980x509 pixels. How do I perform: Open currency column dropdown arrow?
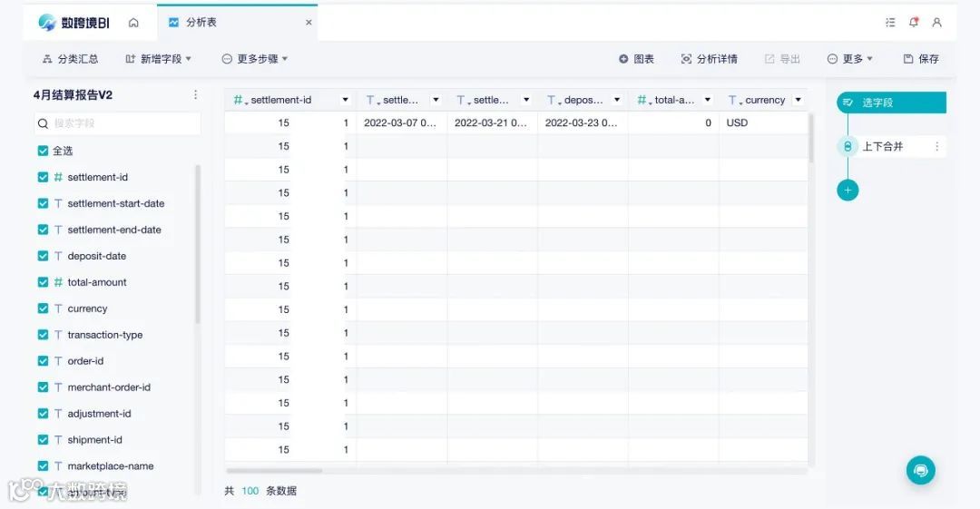tap(799, 100)
